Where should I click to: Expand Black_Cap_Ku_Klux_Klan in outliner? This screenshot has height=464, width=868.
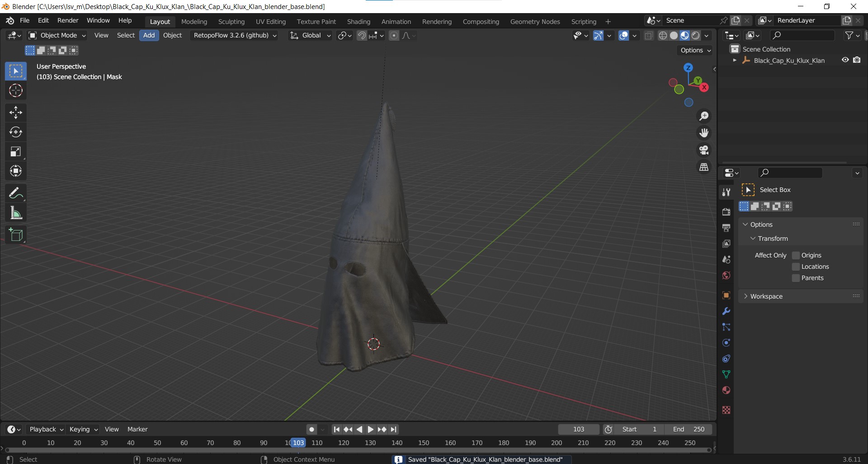(735, 60)
